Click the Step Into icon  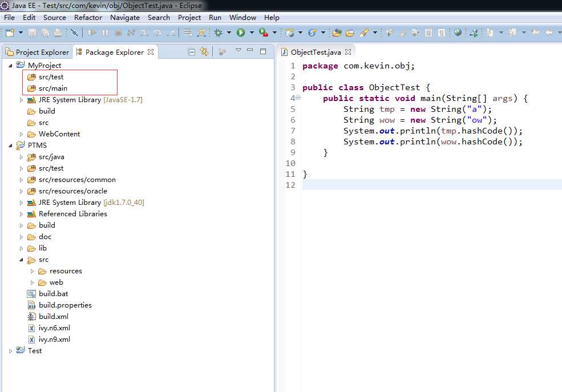[144, 33]
